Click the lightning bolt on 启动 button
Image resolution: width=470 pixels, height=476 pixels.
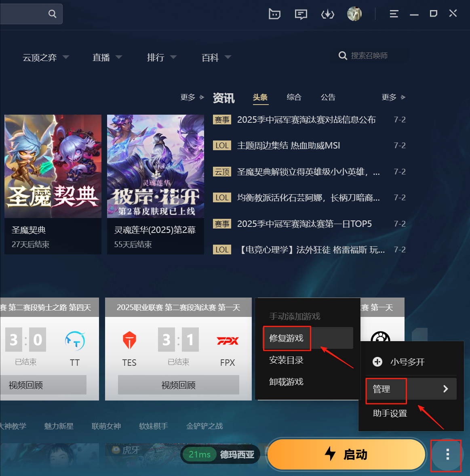point(330,454)
